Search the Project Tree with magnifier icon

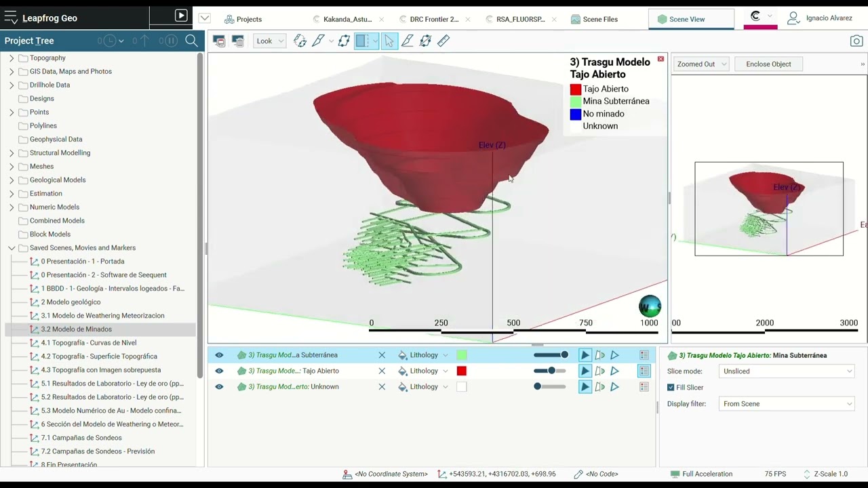click(191, 41)
